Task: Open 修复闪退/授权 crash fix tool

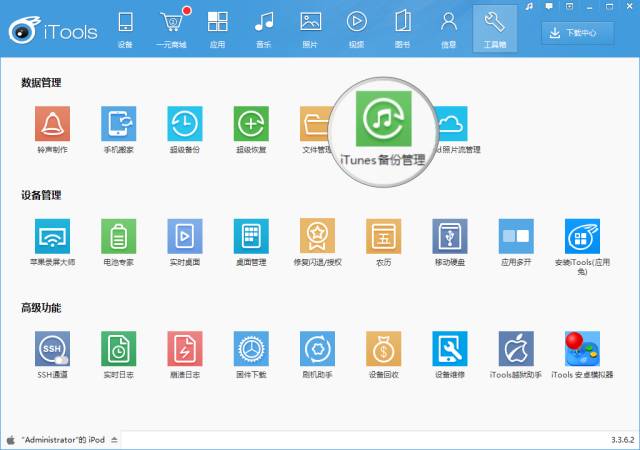Action: (317, 236)
